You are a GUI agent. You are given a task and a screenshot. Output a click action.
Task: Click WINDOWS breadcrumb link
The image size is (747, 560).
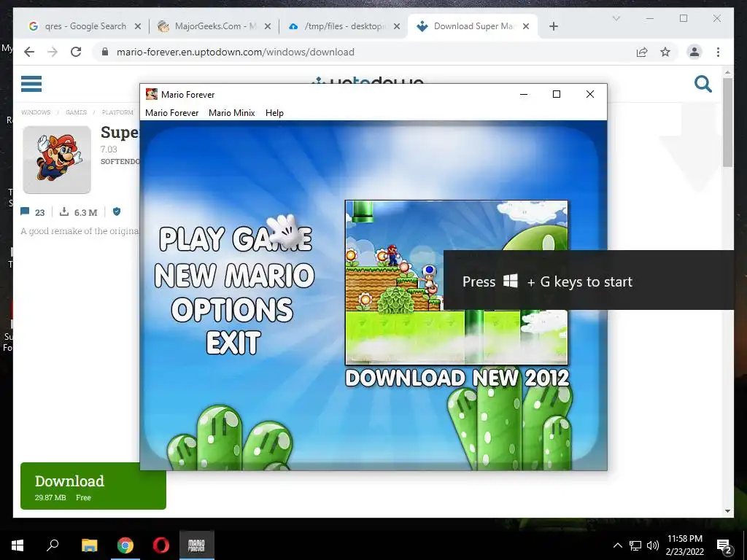pyautogui.click(x=36, y=112)
